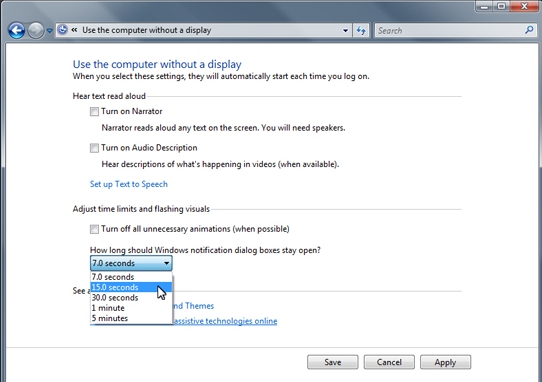Select 30.0 seconds from the list
This screenshot has width=542, height=382.
point(131,298)
